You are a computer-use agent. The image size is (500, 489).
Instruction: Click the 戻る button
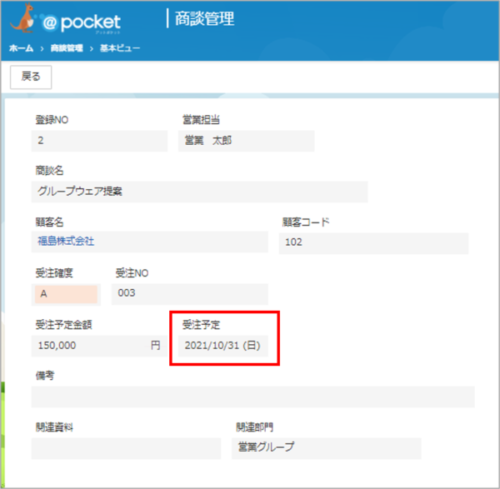pos(31,77)
